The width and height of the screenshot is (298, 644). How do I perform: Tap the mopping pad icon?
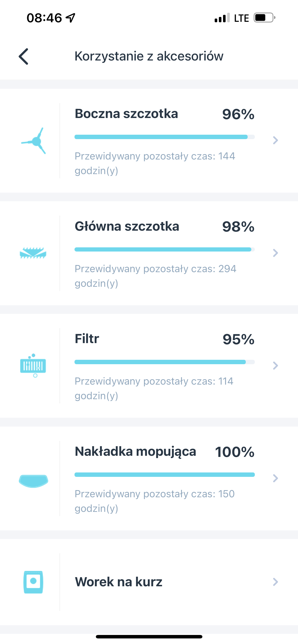click(x=33, y=481)
